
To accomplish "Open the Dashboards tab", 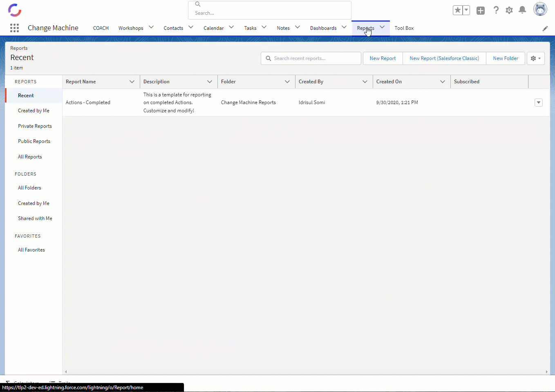I will click(x=323, y=28).
